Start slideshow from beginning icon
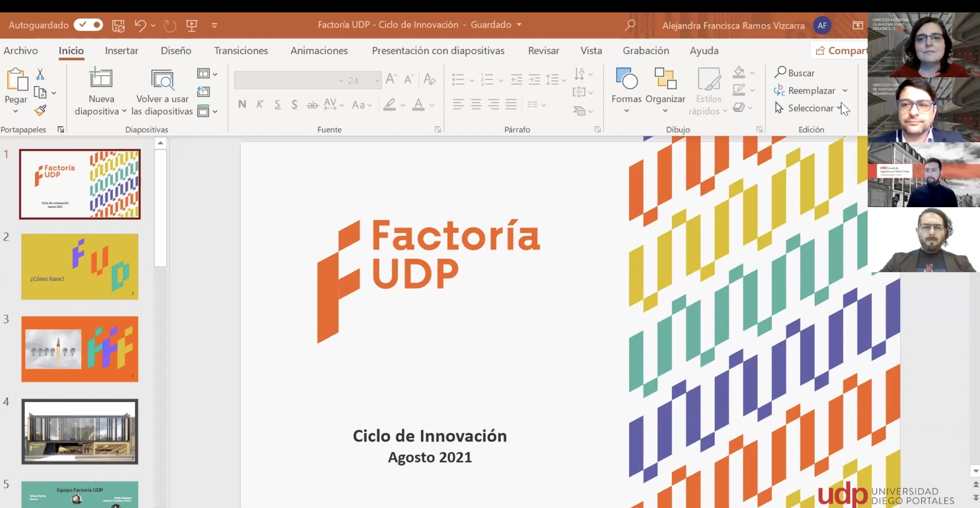 pos(192,26)
